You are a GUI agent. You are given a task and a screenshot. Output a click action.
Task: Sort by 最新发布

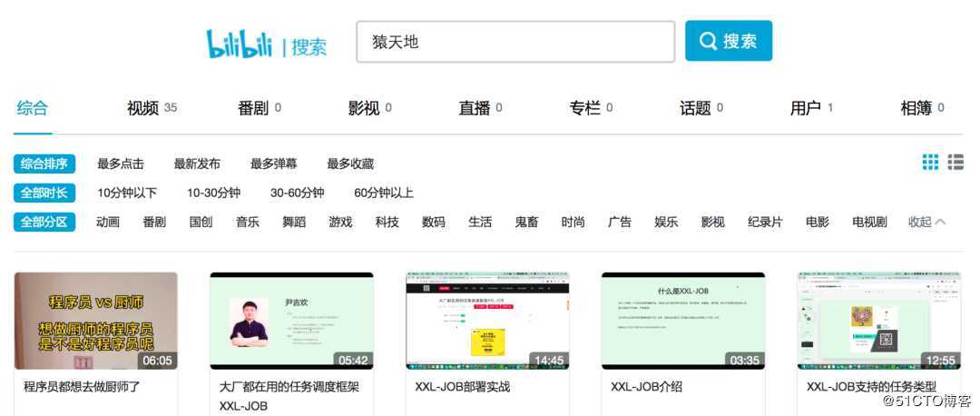click(197, 163)
